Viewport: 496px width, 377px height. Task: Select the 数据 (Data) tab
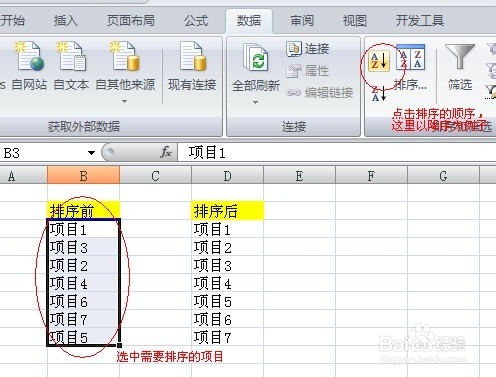pyautogui.click(x=249, y=21)
